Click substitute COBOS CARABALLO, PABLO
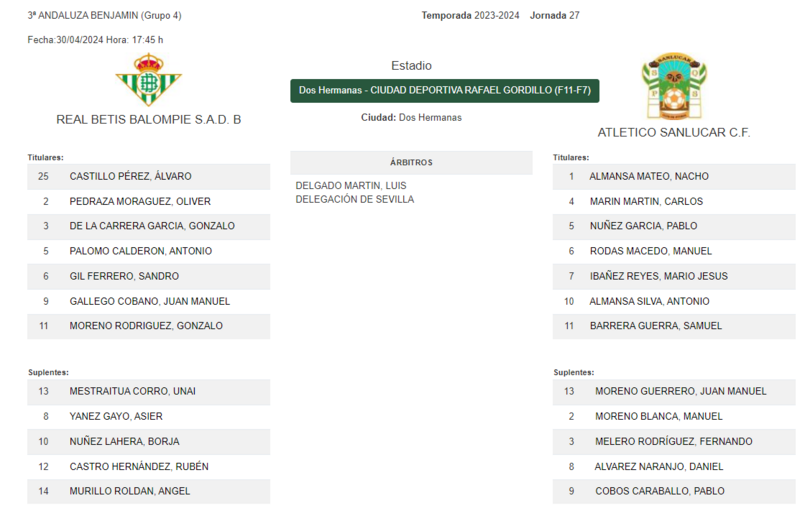This screenshot has width=800, height=516. point(674,491)
